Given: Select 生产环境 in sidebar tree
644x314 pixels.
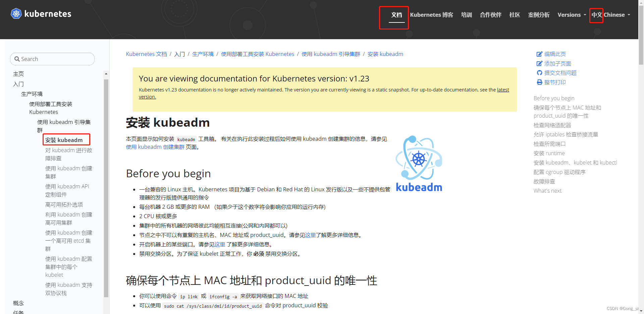Looking at the screenshot, I should [x=32, y=94].
